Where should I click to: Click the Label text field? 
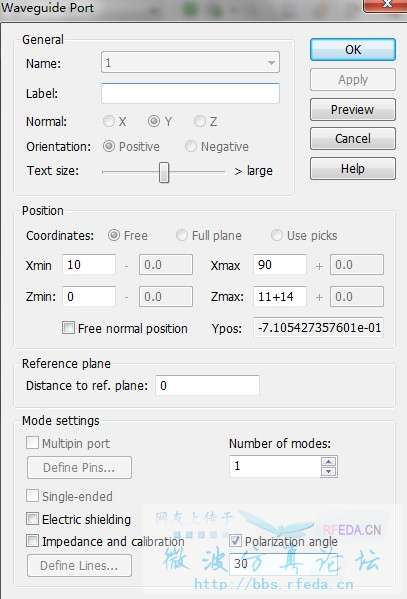coord(190,94)
